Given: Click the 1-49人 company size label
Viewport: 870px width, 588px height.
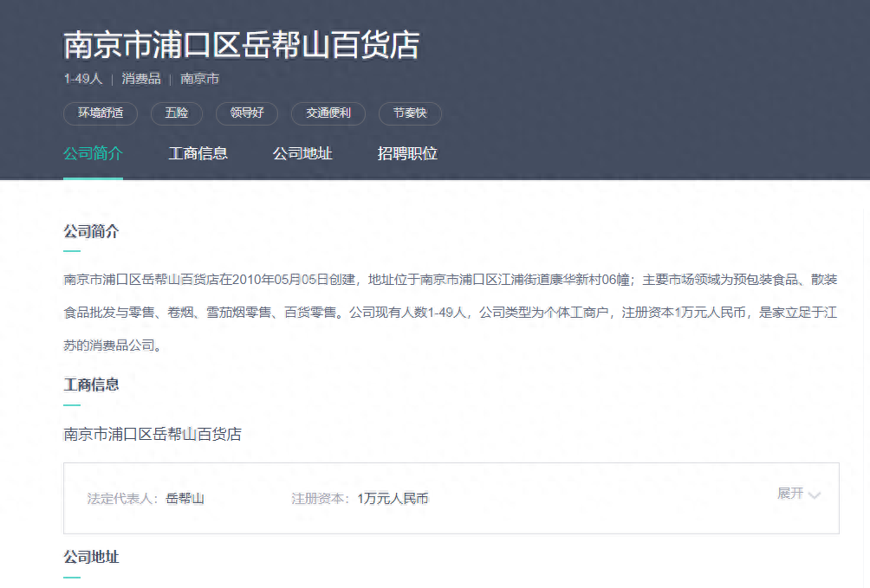Looking at the screenshot, I should point(83,79).
